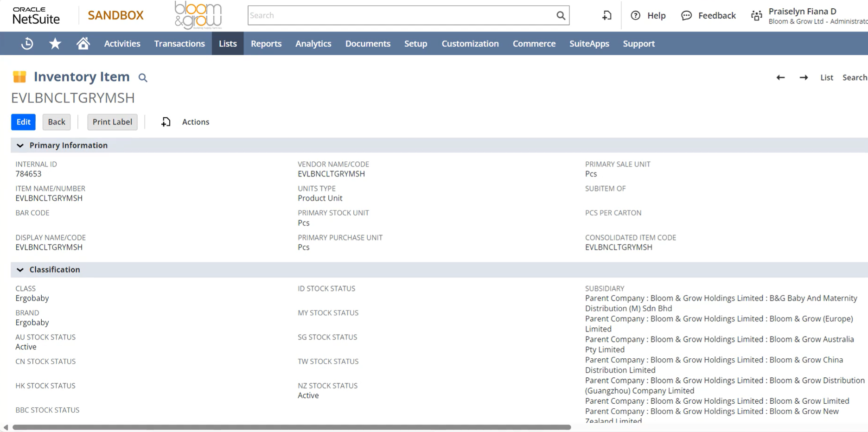Click the Print Label button
The height and width of the screenshot is (432, 868).
pyautogui.click(x=112, y=122)
